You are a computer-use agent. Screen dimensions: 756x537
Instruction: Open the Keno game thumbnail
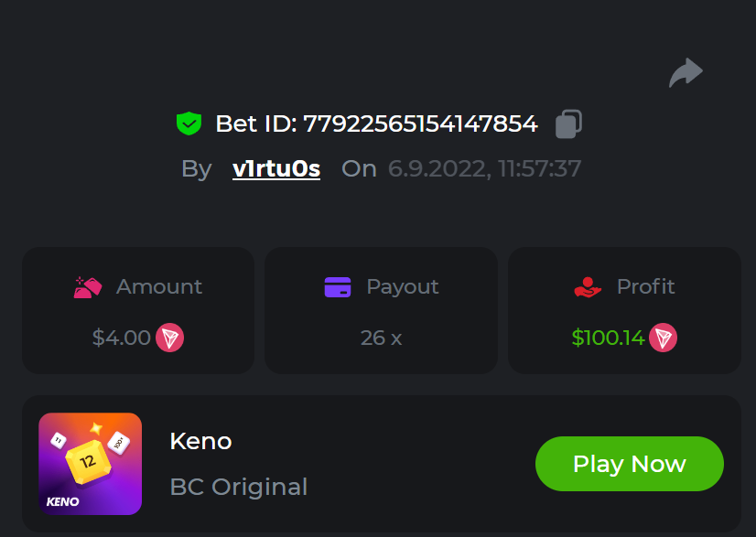[x=90, y=464]
